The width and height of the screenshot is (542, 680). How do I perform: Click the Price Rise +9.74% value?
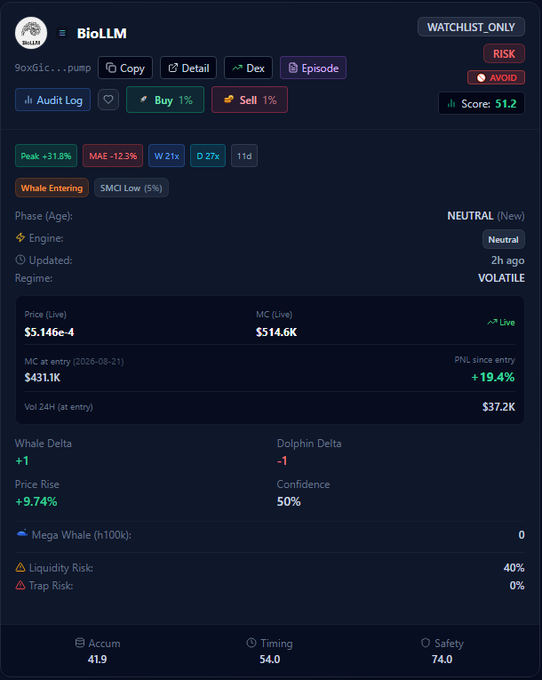click(36, 501)
